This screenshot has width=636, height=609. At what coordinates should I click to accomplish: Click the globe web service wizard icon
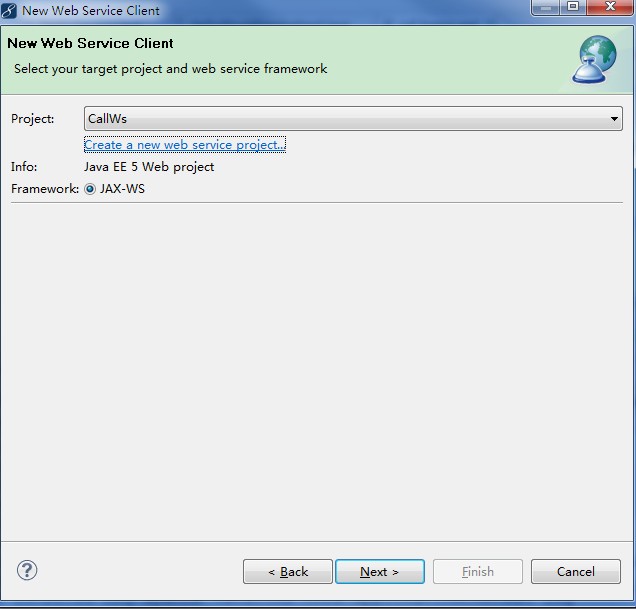tap(594, 60)
